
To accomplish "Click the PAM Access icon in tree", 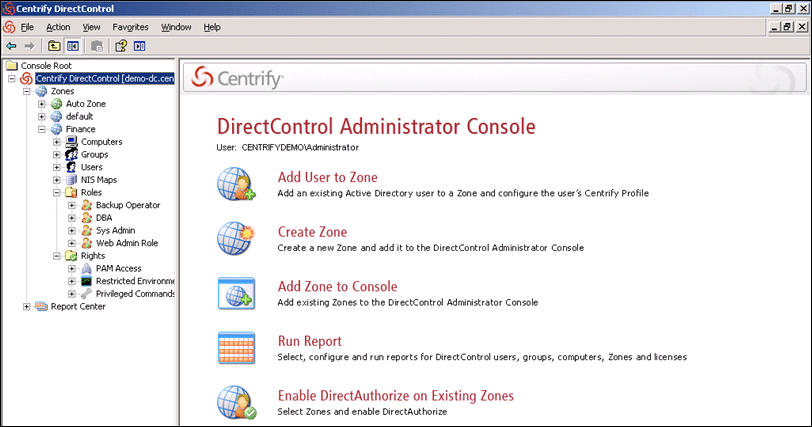I will coord(86,268).
